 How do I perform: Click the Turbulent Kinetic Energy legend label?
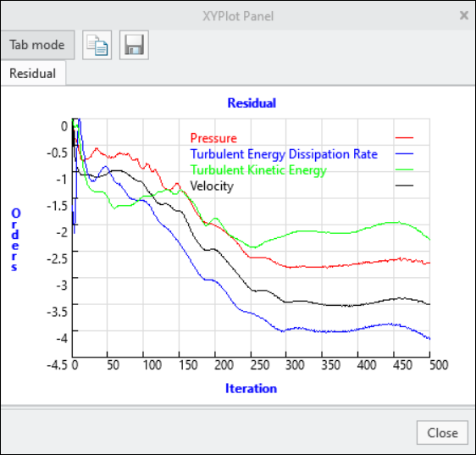[258, 170]
